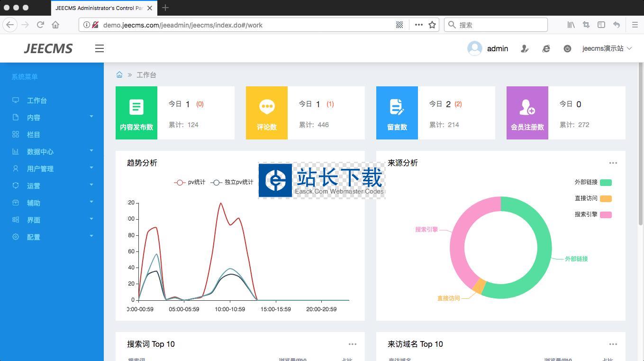Click the browser-style view site icon
The height and width of the screenshot is (361, 644).
[546, 48]
